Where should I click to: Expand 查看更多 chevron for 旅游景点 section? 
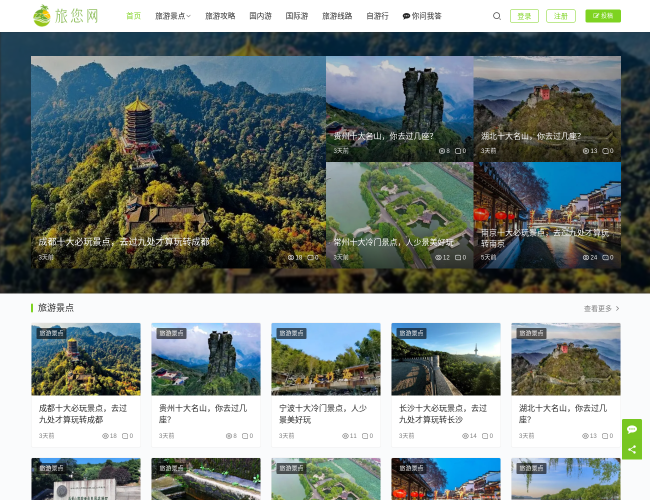point(617,308)
